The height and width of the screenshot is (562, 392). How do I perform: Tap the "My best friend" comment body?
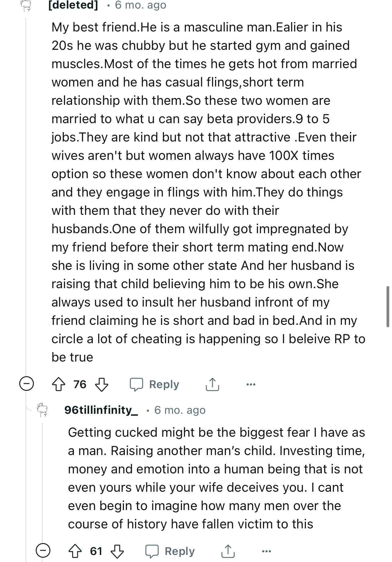coord(209,192)
